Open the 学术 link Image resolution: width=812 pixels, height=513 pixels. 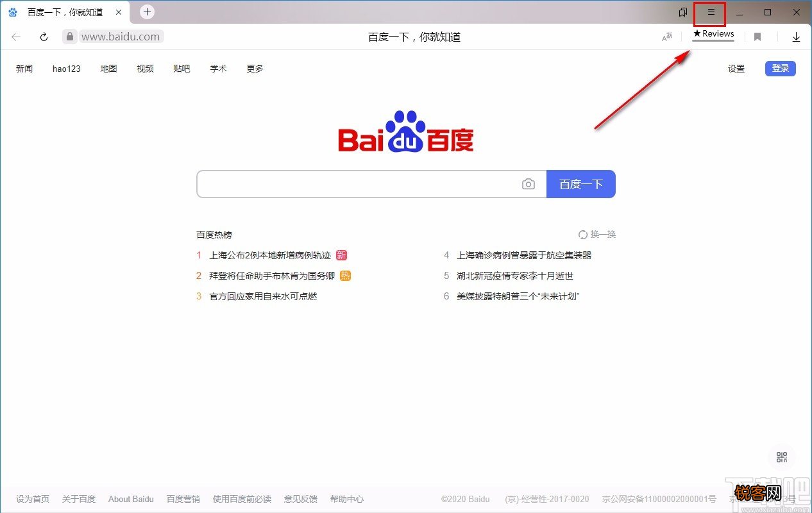tap(218, 69)
